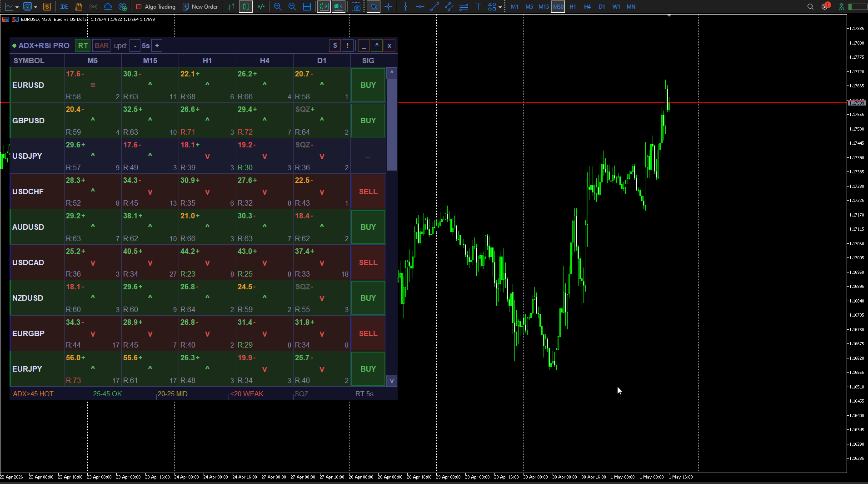Select the text label drawing tool
The height and width of the screenshot is (484, 868).
pos(478,7)
